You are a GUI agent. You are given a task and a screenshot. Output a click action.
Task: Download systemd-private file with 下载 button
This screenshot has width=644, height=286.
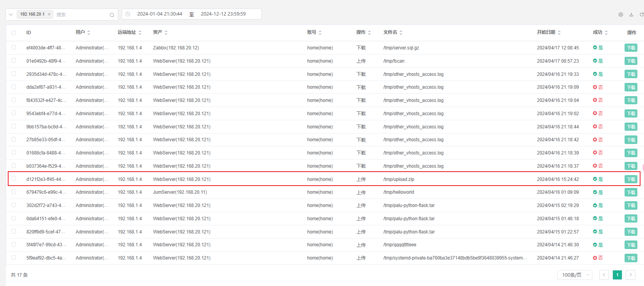631,258
